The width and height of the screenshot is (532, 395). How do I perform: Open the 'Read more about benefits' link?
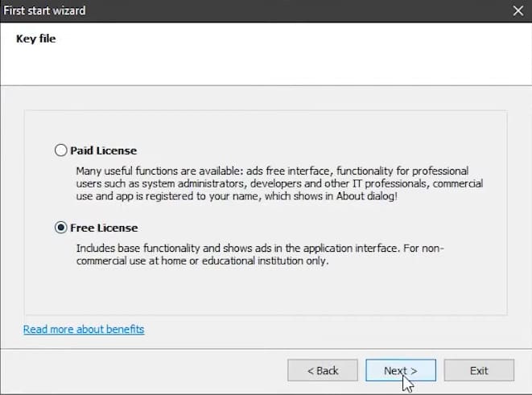[84, 329]
